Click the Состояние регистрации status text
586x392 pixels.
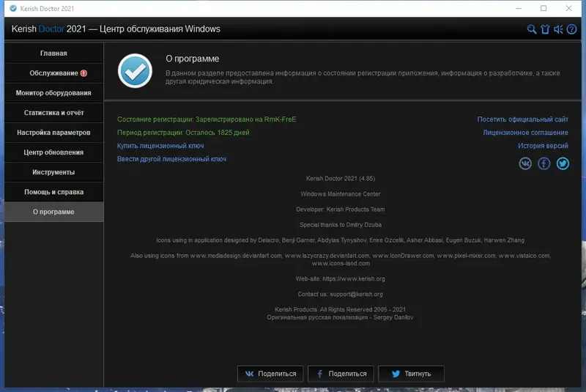207,119
